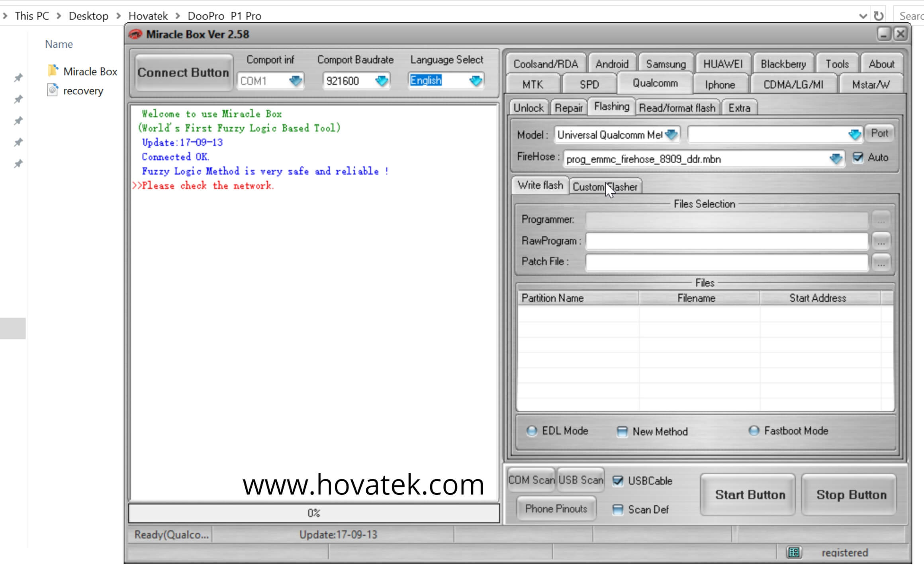The image size is (924, 565).
Task: Close the Miracle Box window
Action: pyautogui.click(x=901, y=34)
